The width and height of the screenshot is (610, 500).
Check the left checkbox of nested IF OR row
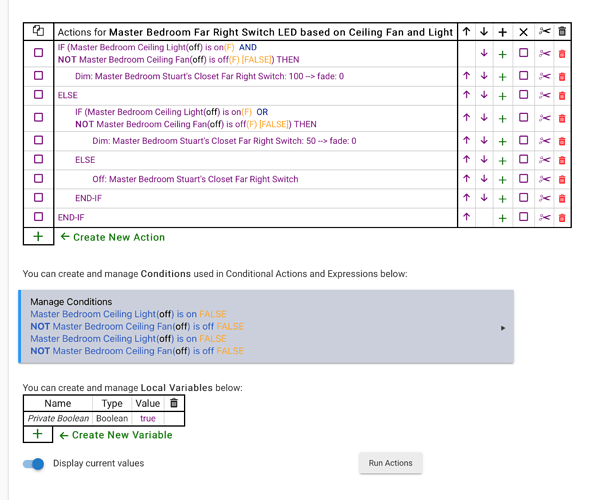coord(39,117)
